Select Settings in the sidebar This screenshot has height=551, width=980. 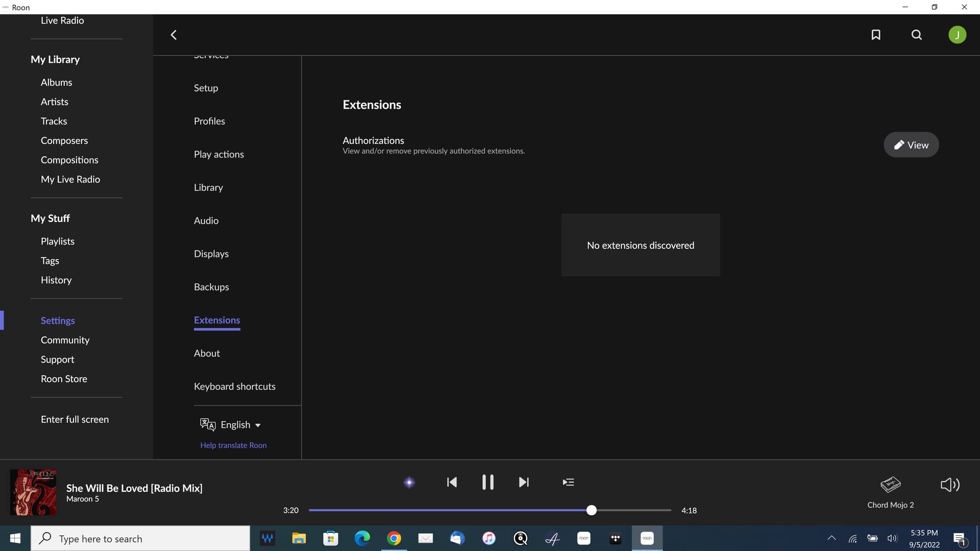[58, 320]
